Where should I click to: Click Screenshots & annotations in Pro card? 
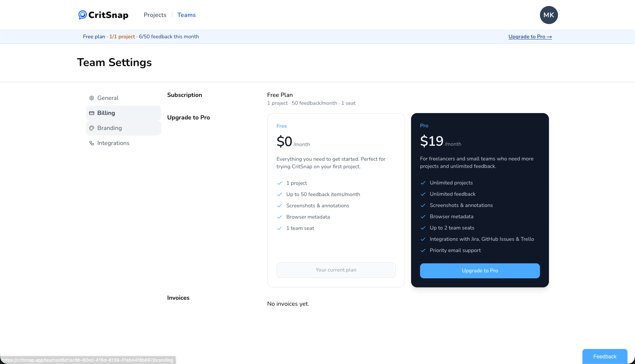[x=461, y=205]
